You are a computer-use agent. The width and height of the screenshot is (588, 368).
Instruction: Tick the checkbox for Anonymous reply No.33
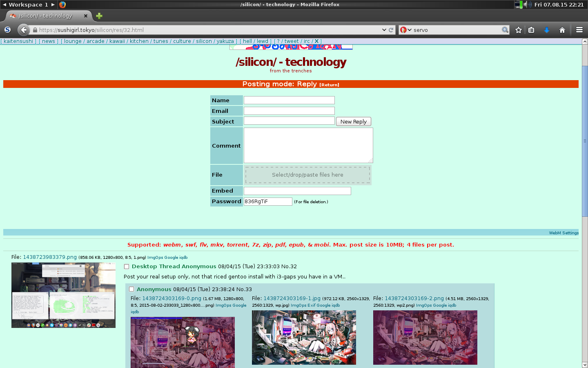[x=131, y=289]
